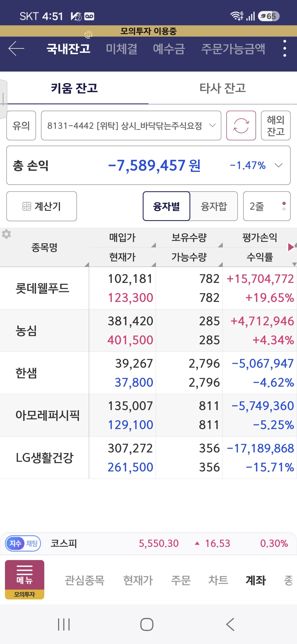The height and width of the screenshot is (644, 297).
Task: Tap the back arrow icon
Action: pos(16,48)
